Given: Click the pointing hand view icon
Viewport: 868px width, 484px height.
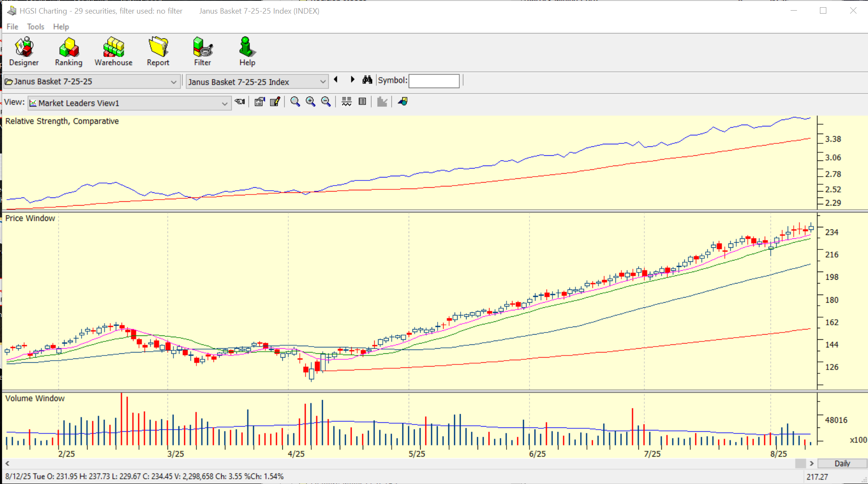Looking at the screenshot, I should pos(240,102).
